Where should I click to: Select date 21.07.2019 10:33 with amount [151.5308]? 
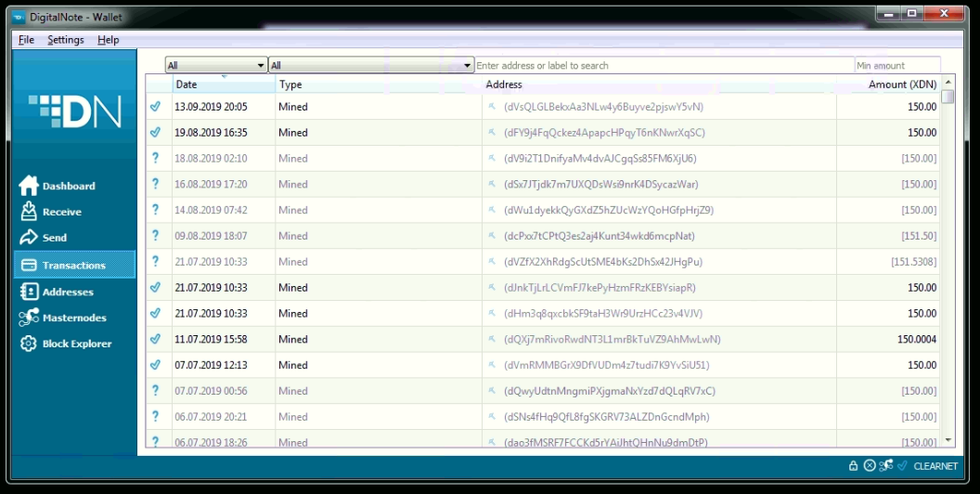tap(211, 262)
